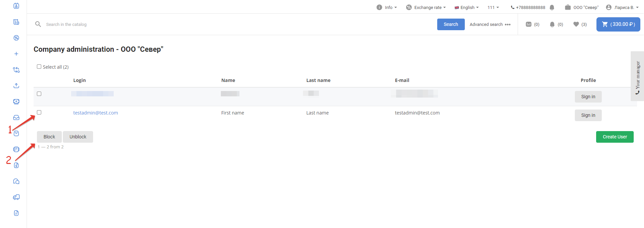Screen dimensions: 644x228
Task: Click the upload icon in the left sidebar
Action: (16, 86)
